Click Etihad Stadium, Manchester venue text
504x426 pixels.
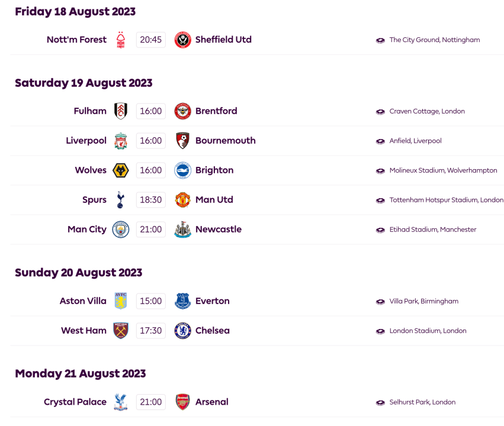coord(432,230)
